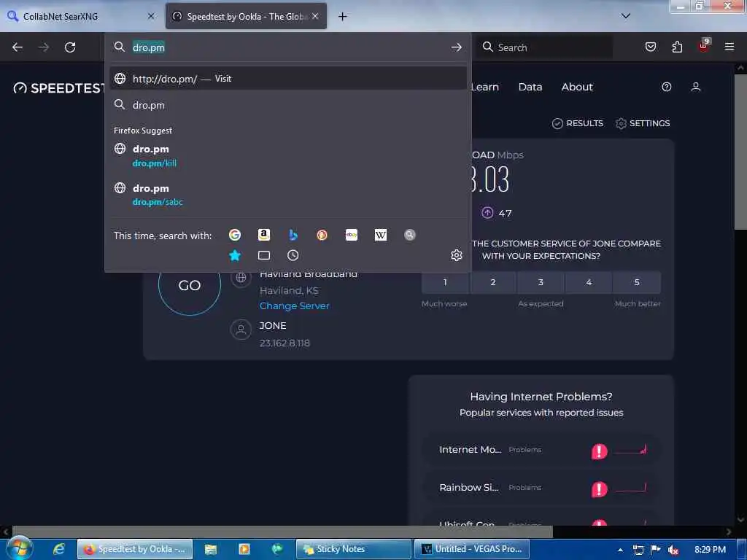Open the Extensions puzzle icon
The image size is (747, 560).
677,47
